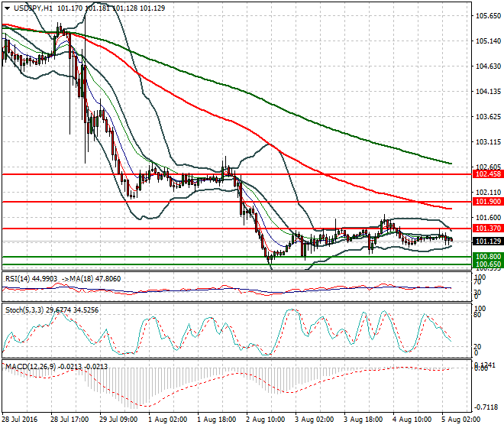Click the 103.115 price scale value
The width and height of the screenshot is (504, 428).
(488, 142)
